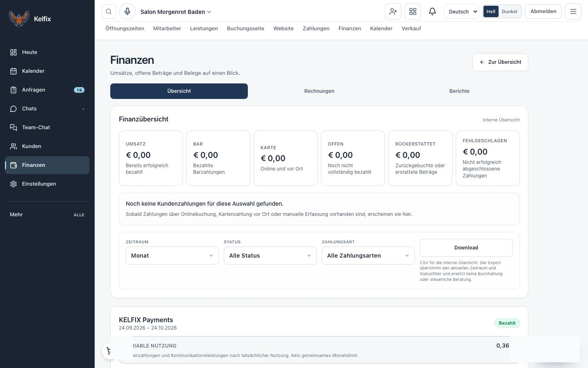Screen dimensions: 588x368
Task: Go to Kalender in the sidebar
Action: (x=47, y=71)
